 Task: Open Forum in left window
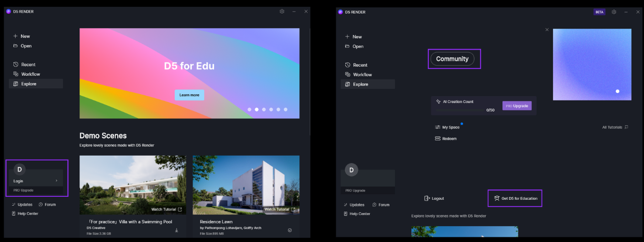click(47, 204)
